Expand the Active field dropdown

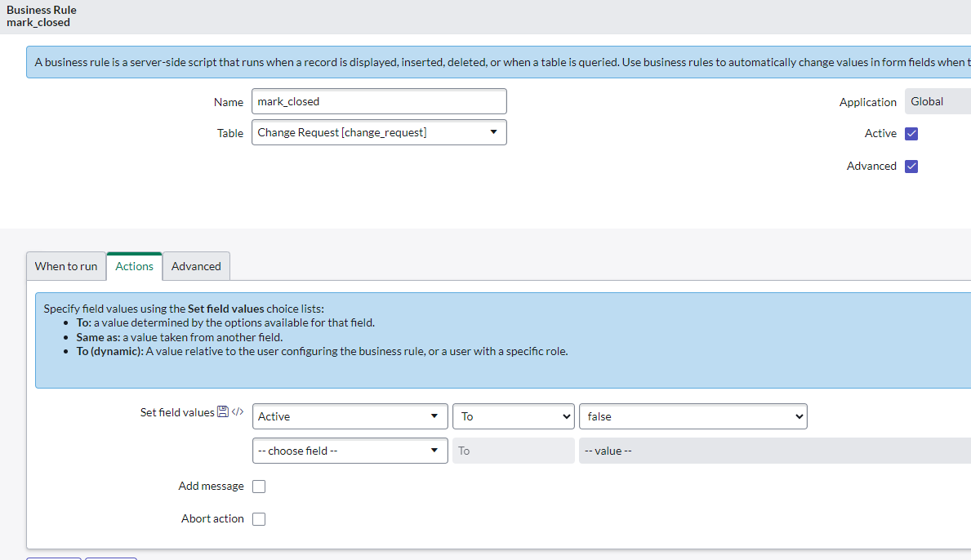350,416
